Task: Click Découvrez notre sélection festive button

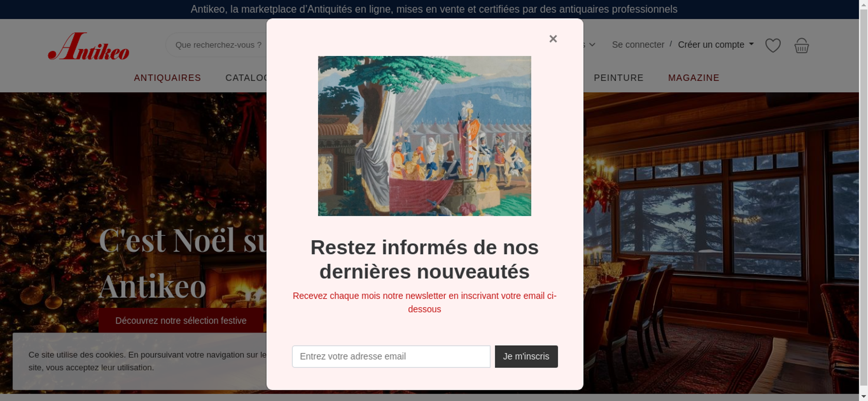Action: (x=181, y=321)
